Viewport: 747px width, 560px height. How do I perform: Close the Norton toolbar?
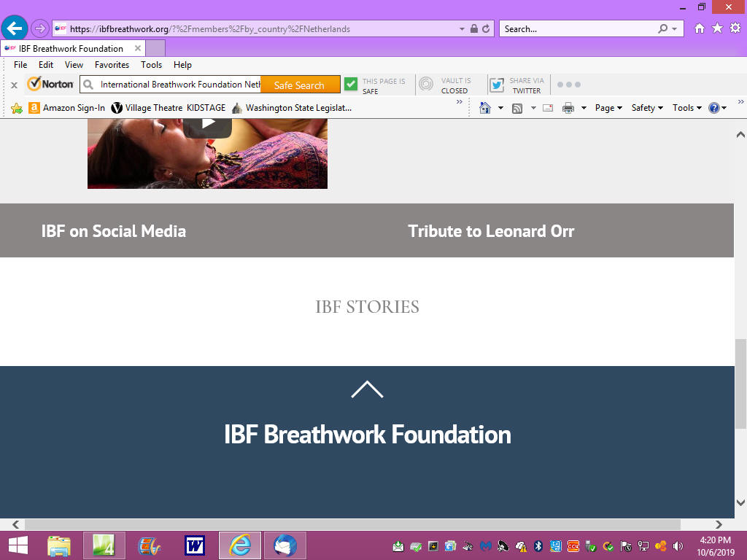(15, 85)
